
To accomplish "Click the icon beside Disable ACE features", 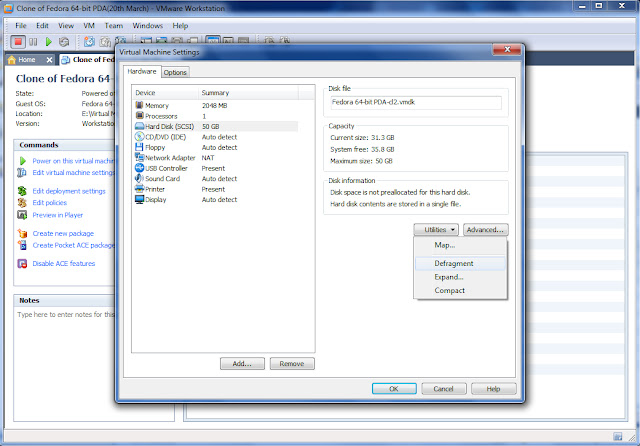I will pos(22,264).
